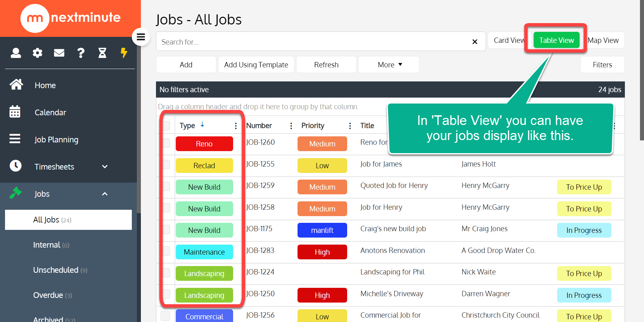The width and height of the screenshot is (644, 322).
Task: Click the red Reno type tag
Action: (204, 144)
